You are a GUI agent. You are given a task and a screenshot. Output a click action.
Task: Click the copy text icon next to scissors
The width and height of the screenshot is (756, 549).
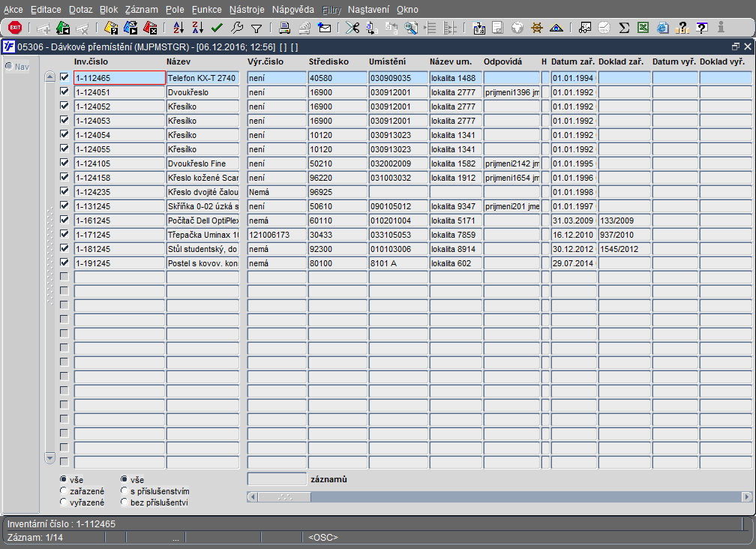pos(372,28)
